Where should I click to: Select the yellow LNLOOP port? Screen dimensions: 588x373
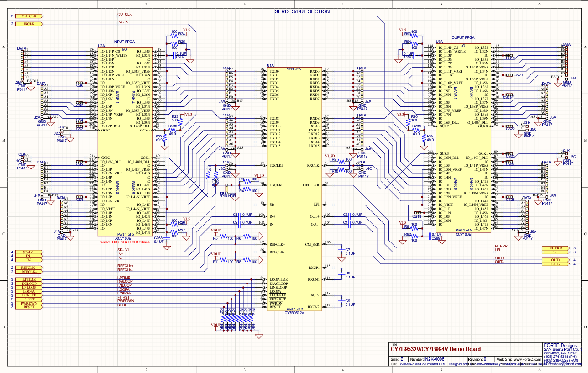point(29,287)
